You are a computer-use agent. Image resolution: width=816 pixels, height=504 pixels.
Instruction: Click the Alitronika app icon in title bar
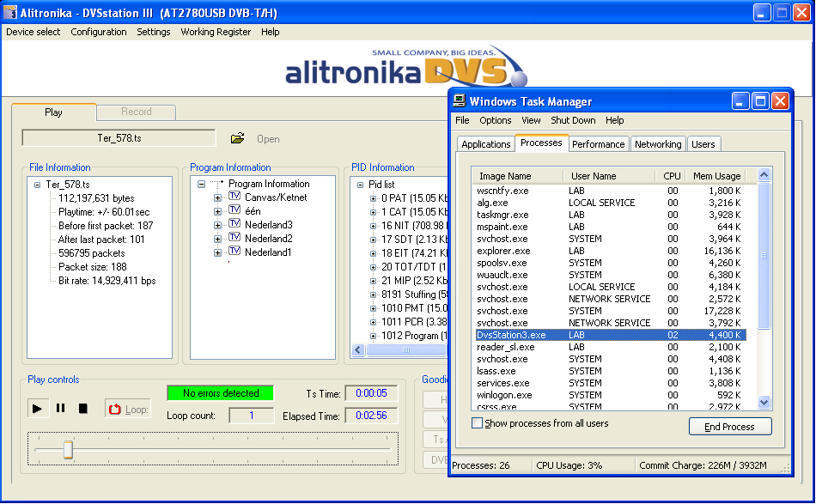[x=10, y=13]
